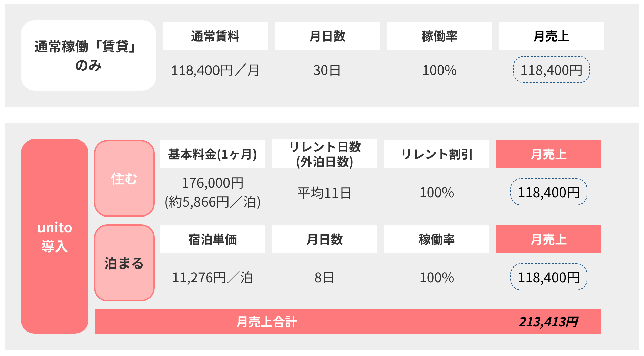Click the リレント日数(外泊日数) header
Screen dimensions: 644x356
coord(324,154)
